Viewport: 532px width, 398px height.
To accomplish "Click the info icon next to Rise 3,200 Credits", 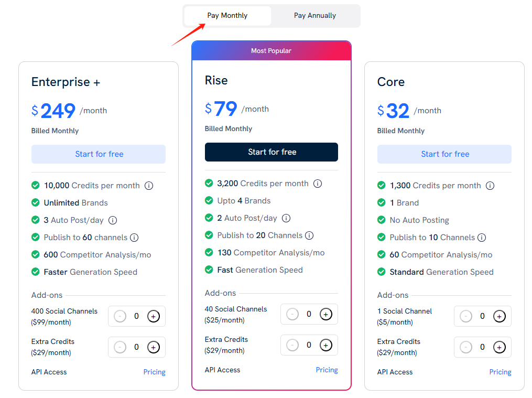I will point(318,183).
